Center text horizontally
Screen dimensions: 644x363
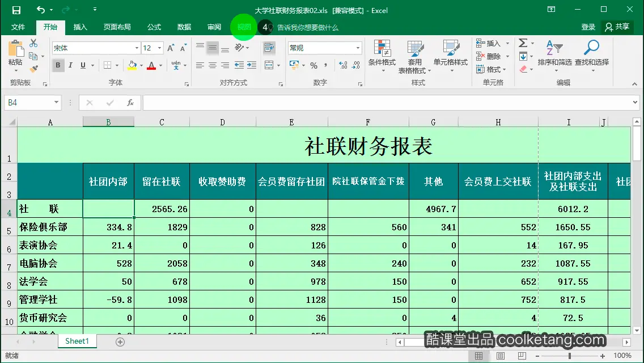pyautogui.click(x=213, y=65)
